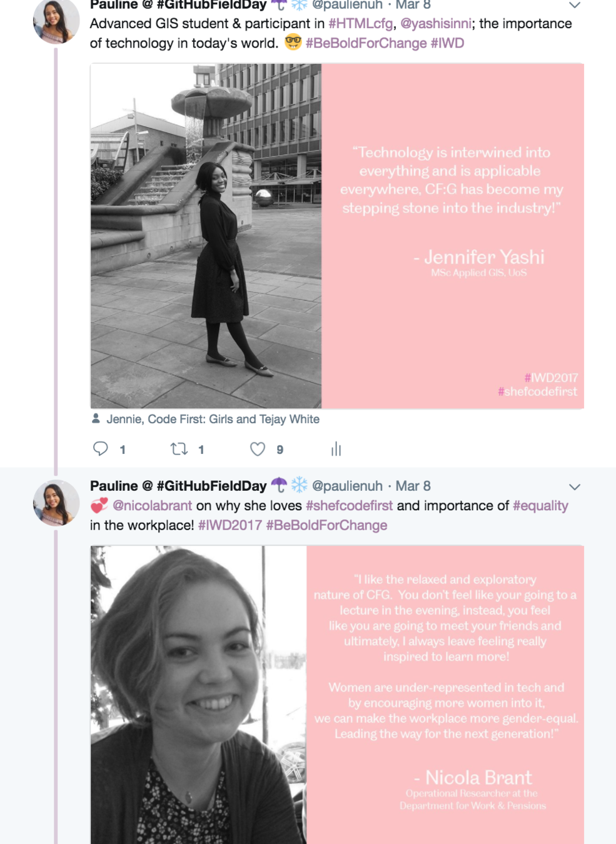Click Pauline's avatar on the second tweet
Screen dimensions: 616x844
56,503
